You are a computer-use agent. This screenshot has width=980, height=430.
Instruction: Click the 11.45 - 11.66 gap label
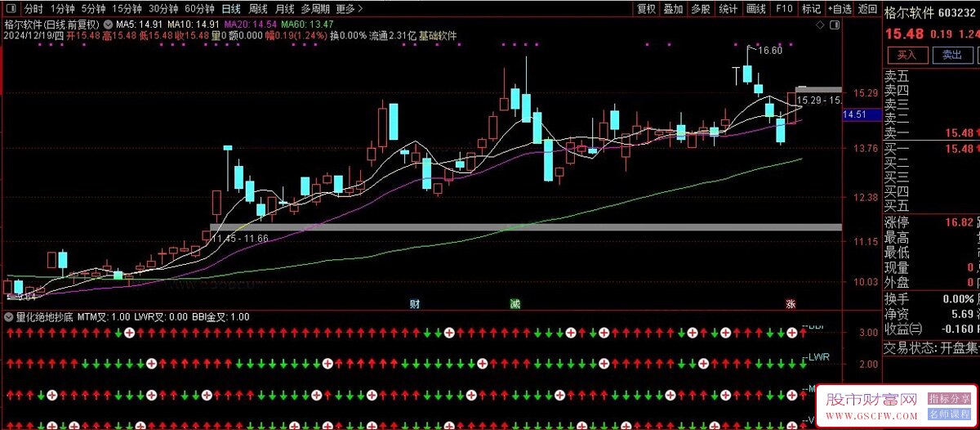click(241, 238)
